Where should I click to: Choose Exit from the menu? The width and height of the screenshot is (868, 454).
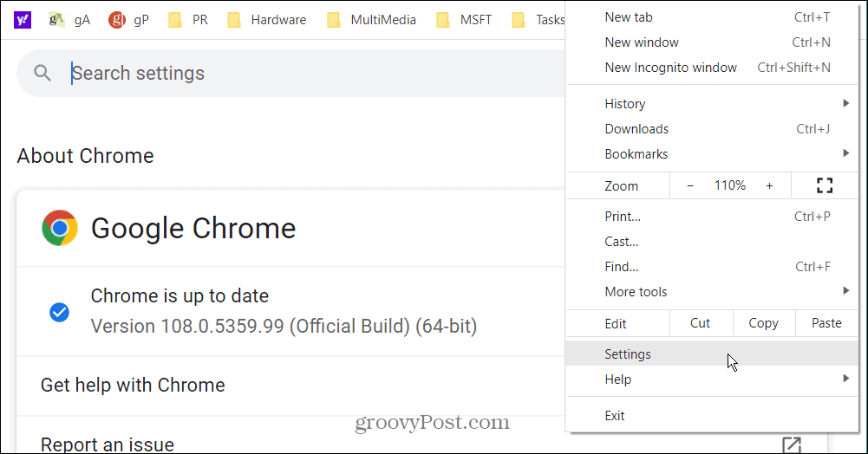(x=712, y=415)
